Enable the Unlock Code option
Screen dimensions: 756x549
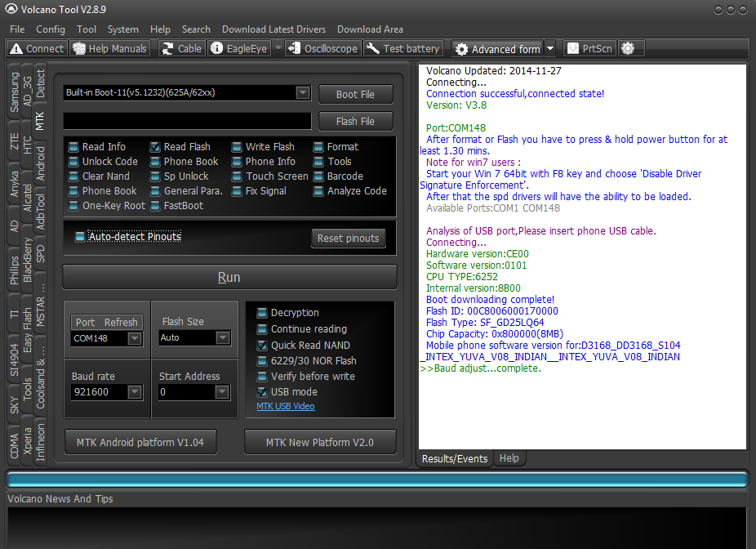pos(73,162)
